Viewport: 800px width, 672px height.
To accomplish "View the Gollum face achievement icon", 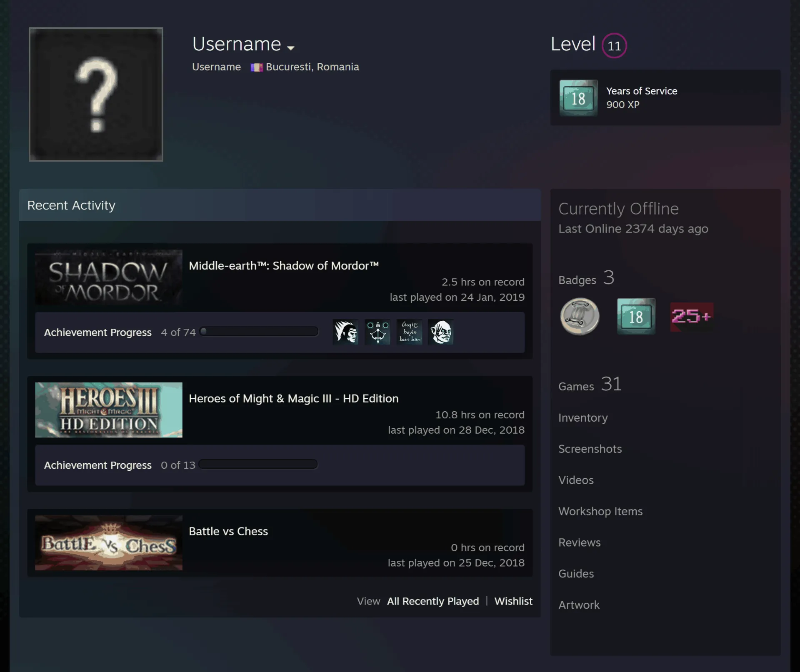I will point(441,332).
